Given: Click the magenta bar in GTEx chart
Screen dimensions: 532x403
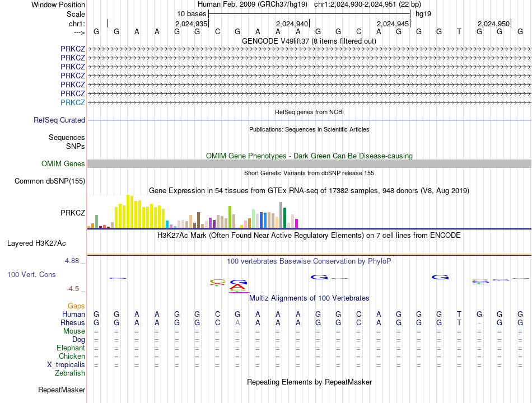Looking at the screenshot, I should coord(296,223).
